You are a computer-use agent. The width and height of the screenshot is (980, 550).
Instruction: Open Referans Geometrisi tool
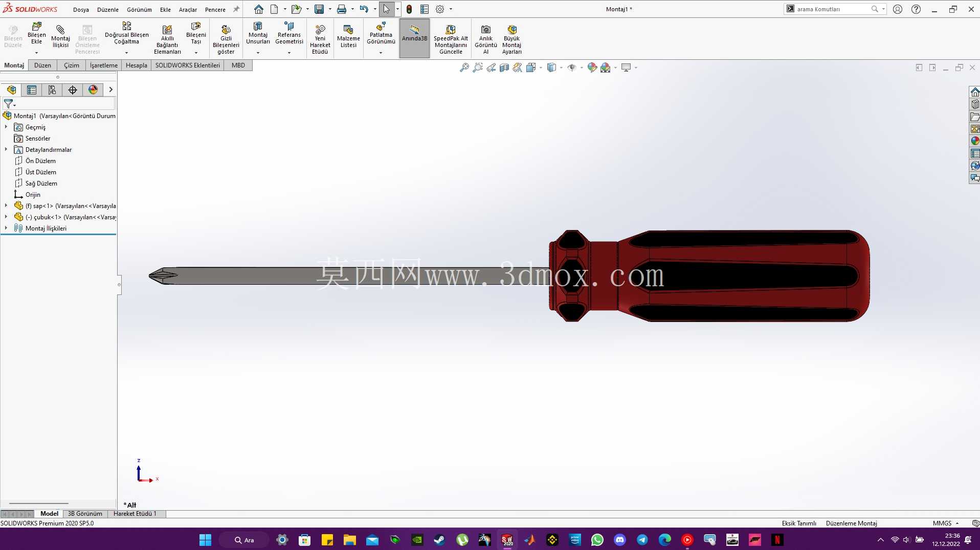pyautogui.click(x=289, y=34)
